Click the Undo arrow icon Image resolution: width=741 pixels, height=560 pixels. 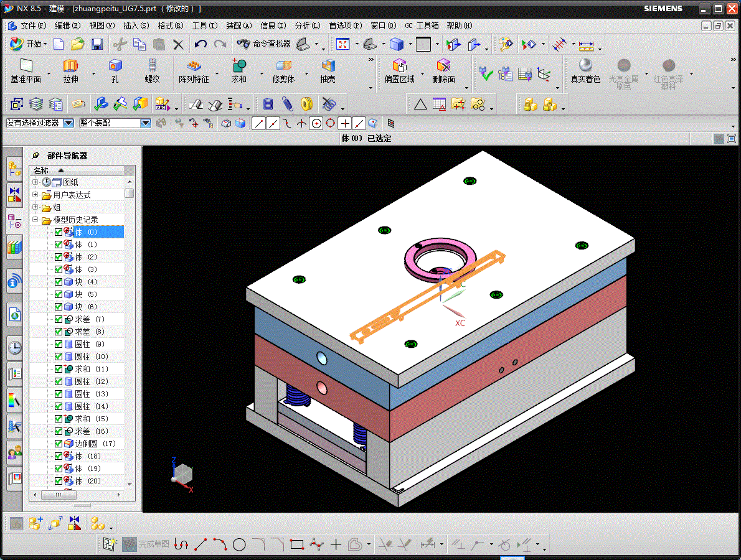point(201,44)
